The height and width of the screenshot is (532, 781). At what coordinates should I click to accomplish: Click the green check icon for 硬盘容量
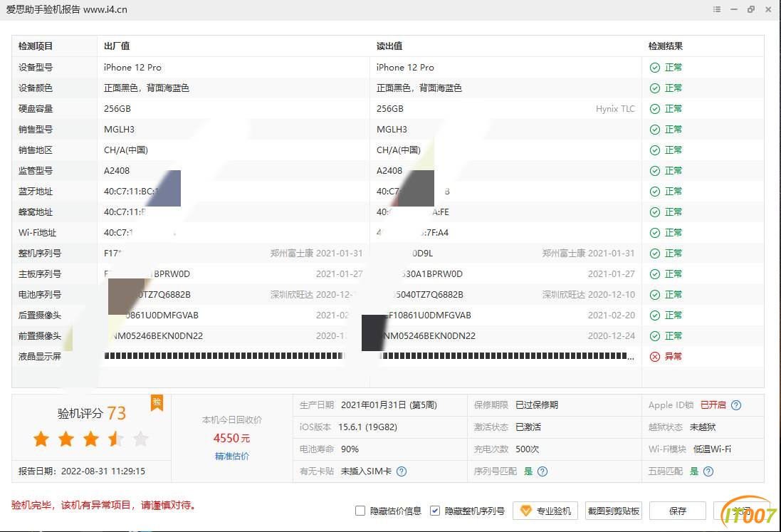[x=655, y=109]
